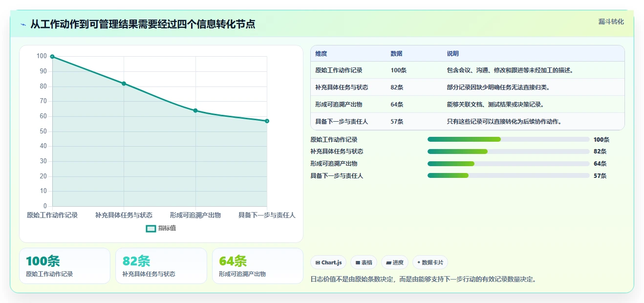Image resolution: width=644 pixels, height=303 pixels.
Task: Click the chart point for 具备下一步与责任人
Action: 267,121
